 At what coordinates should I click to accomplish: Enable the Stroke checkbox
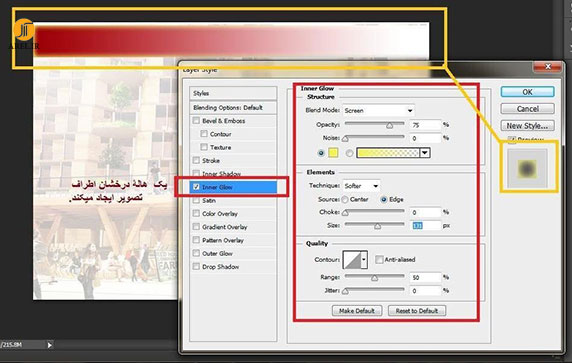pyautogui.click(x=196, y=160)
